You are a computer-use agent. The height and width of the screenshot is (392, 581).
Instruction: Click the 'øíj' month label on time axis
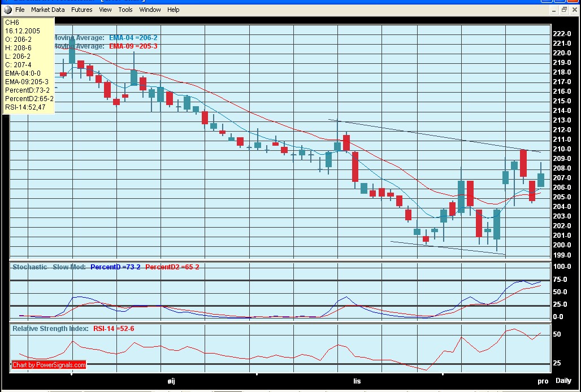(x=171, y=381)
